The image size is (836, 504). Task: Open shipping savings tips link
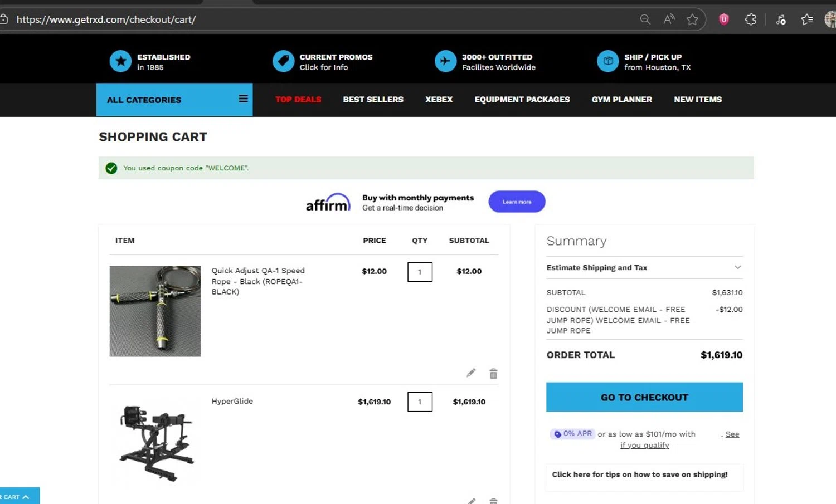640,474
